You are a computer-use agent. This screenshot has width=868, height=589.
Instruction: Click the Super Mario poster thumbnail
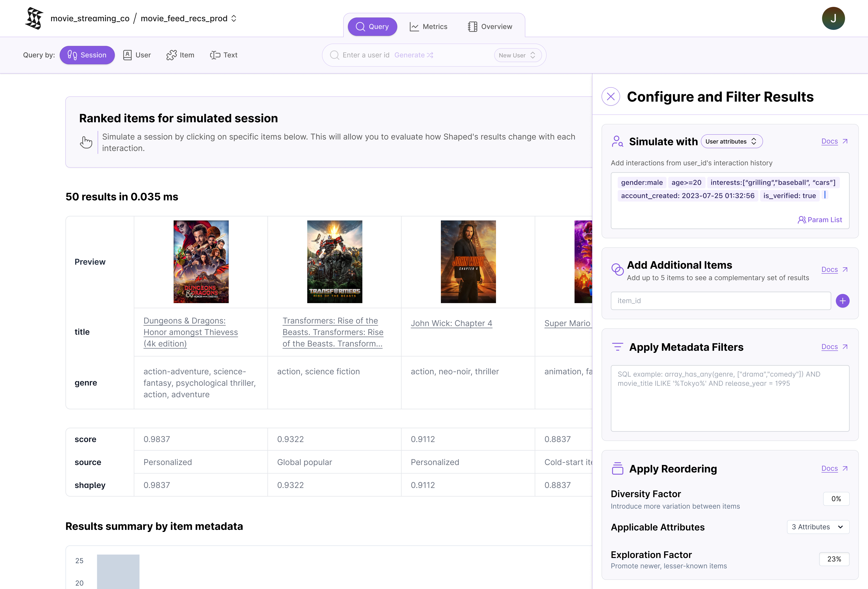click(x=583, y=261)
